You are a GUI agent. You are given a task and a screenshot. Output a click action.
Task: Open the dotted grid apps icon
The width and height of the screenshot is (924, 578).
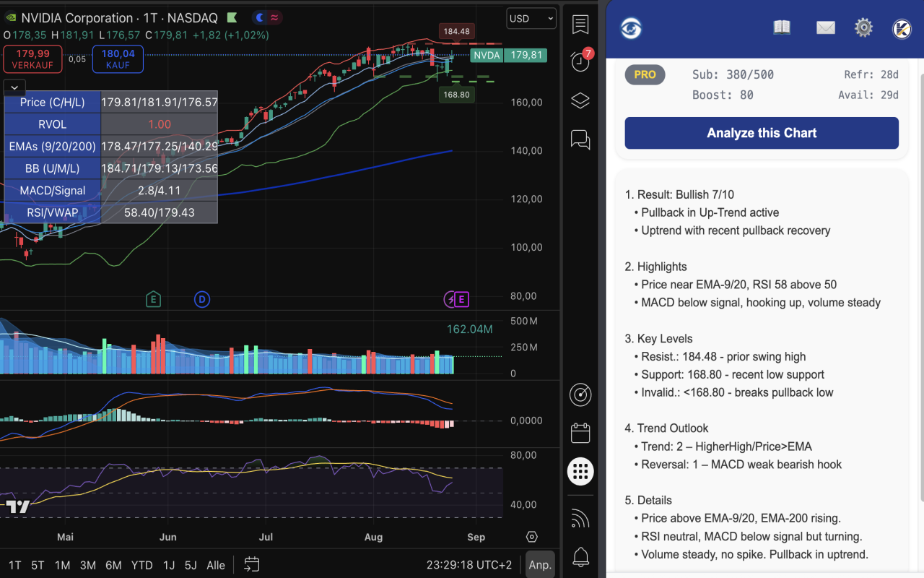[x=580, y=471]
